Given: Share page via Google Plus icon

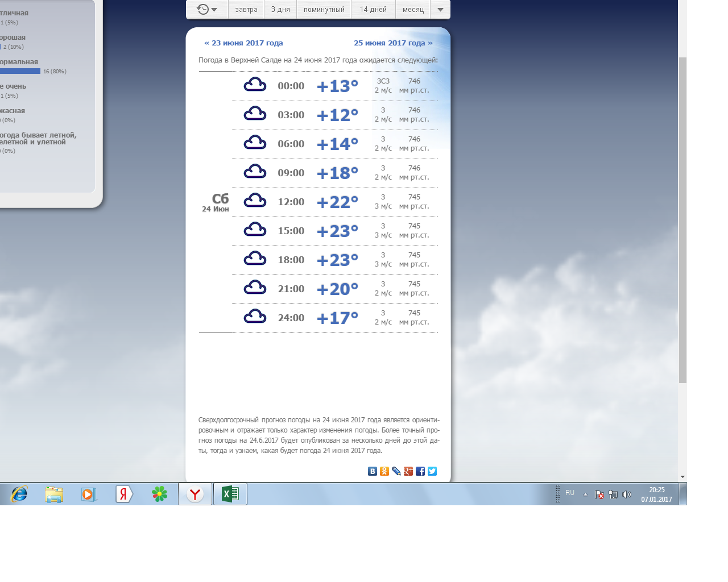Looking at the screenshot, I should pyautogui.click(x=408, y=471).
